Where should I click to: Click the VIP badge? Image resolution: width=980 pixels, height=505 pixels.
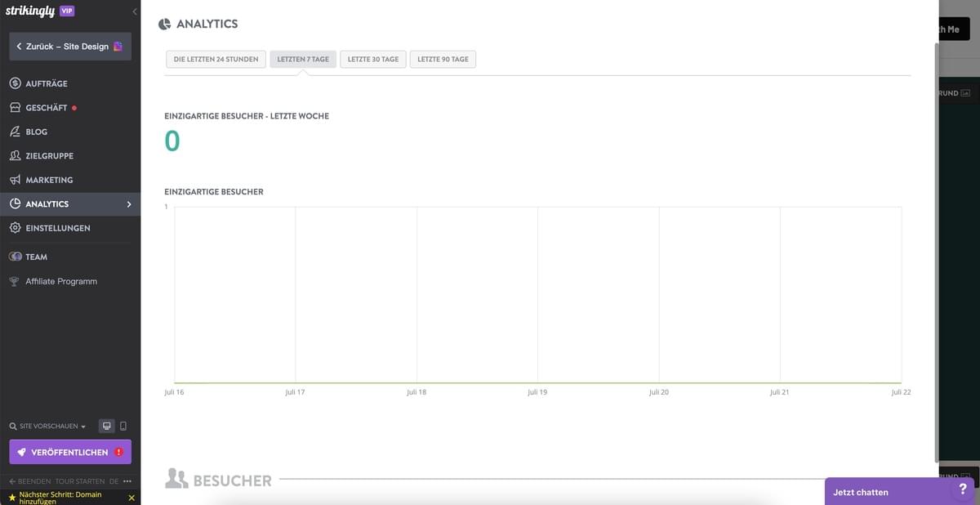click(67, 11)
